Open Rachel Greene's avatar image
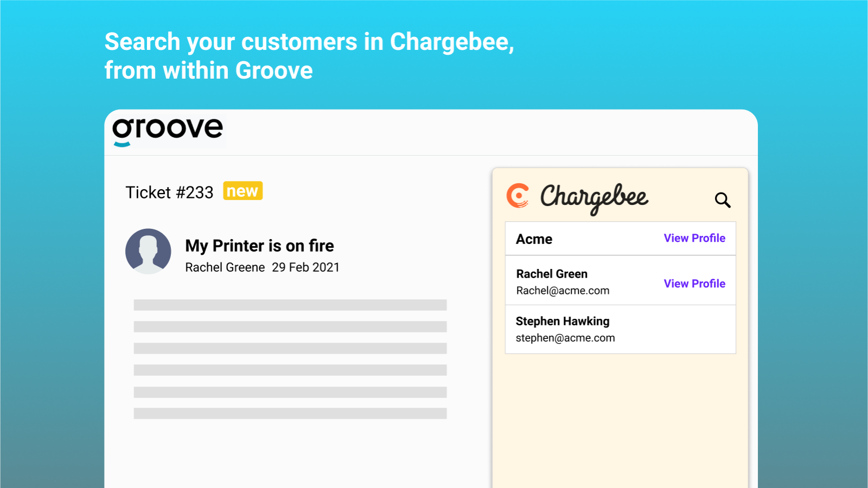868x488 pixels. [148, 251]
